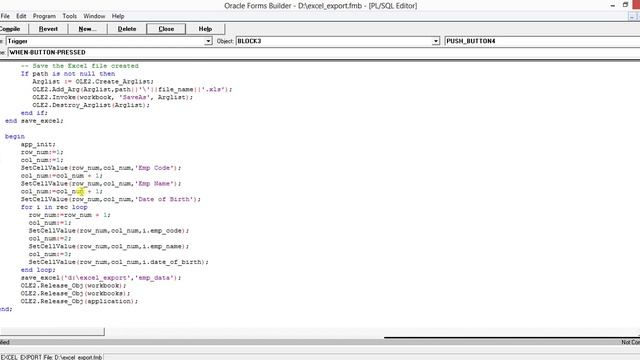The height and width of the screenshot is (360, 640).
Task: Click the 'col_num:=2;' line
Action: pyautogui.click(x=50, y=238)
